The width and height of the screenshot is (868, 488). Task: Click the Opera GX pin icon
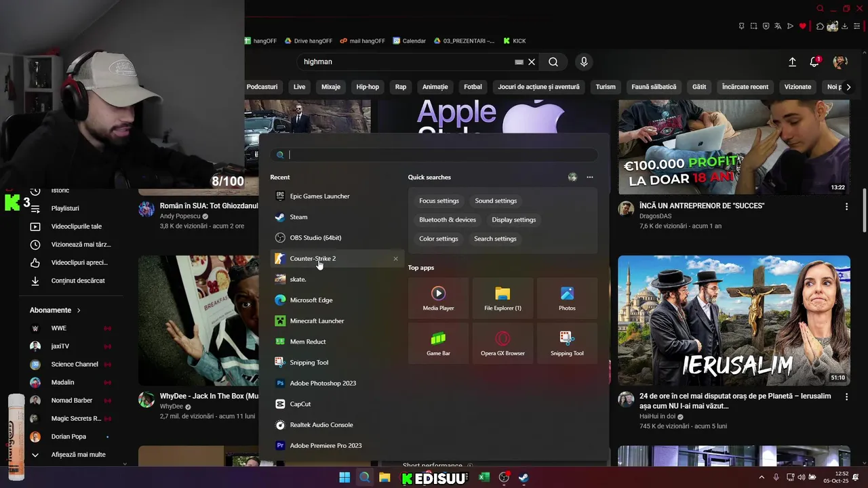pyautogui.click(x=741, y=26)
